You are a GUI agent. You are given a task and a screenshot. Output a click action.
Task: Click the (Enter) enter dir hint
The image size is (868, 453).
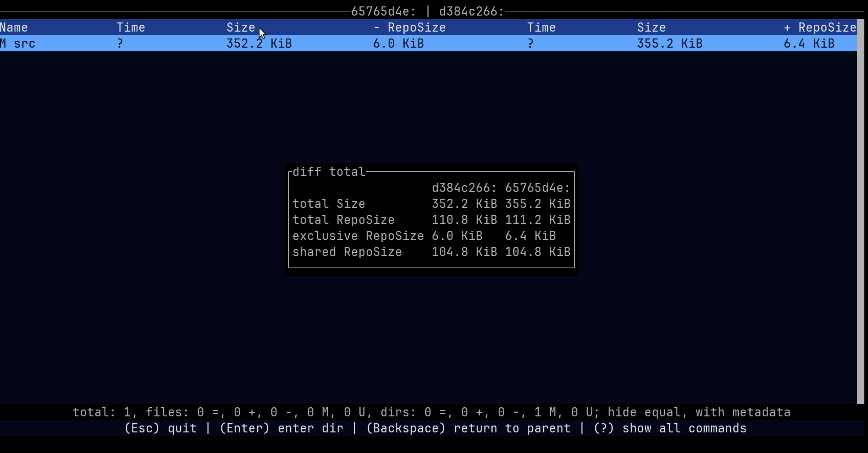[281, 428]
